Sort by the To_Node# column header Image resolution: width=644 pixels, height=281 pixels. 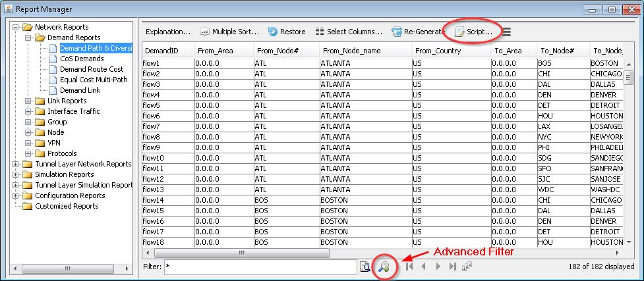(563, 51)
